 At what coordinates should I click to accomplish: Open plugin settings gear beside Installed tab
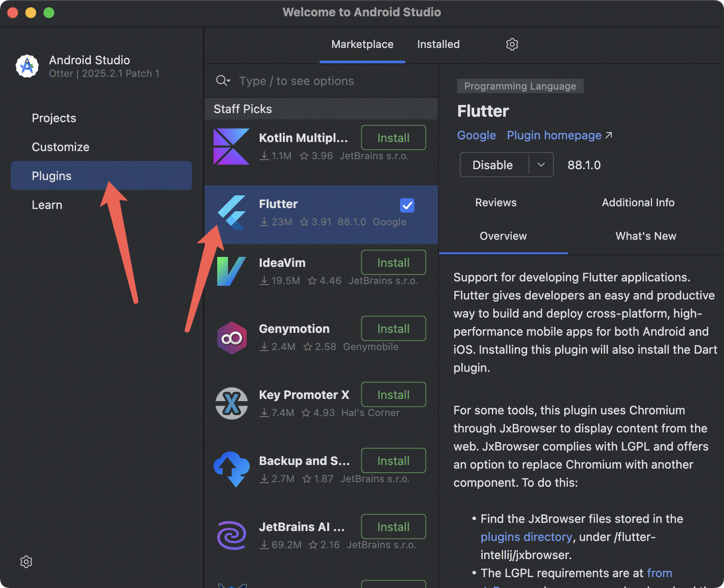[512, 44]
